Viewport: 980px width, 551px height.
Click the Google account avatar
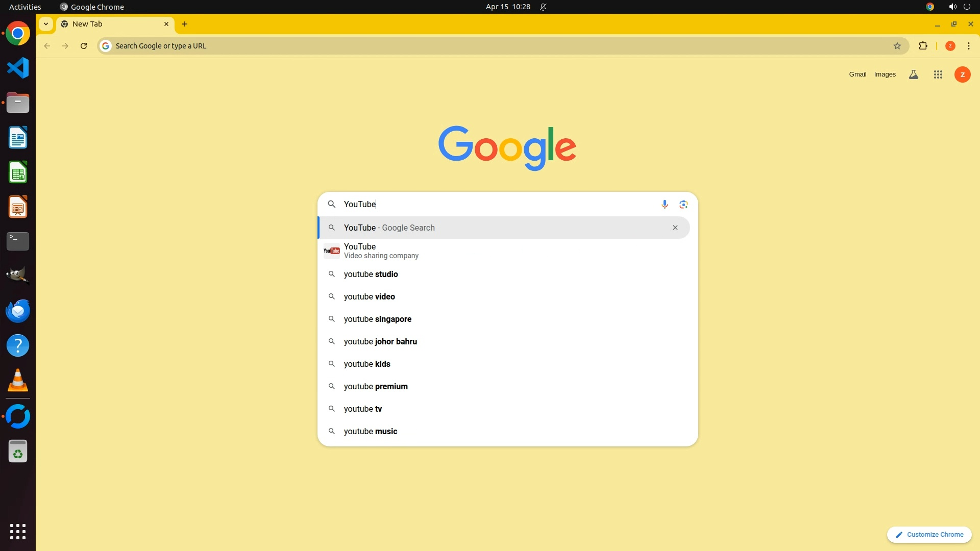(x=962, y=74)
